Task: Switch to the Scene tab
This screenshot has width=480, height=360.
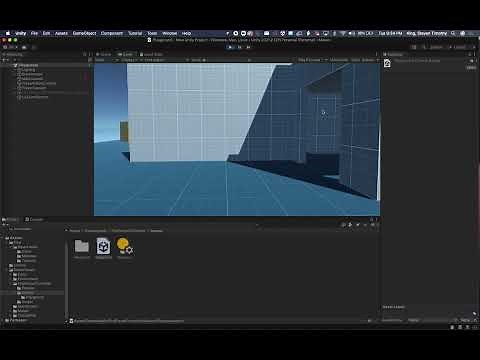Action: pyautogui.click(x=104, y=54)
